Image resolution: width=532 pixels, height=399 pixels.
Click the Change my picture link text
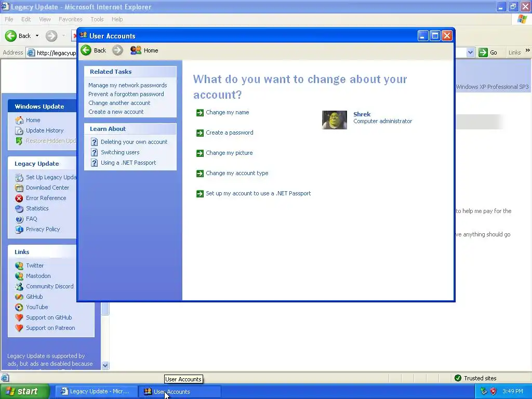click(x=229, y=153)
